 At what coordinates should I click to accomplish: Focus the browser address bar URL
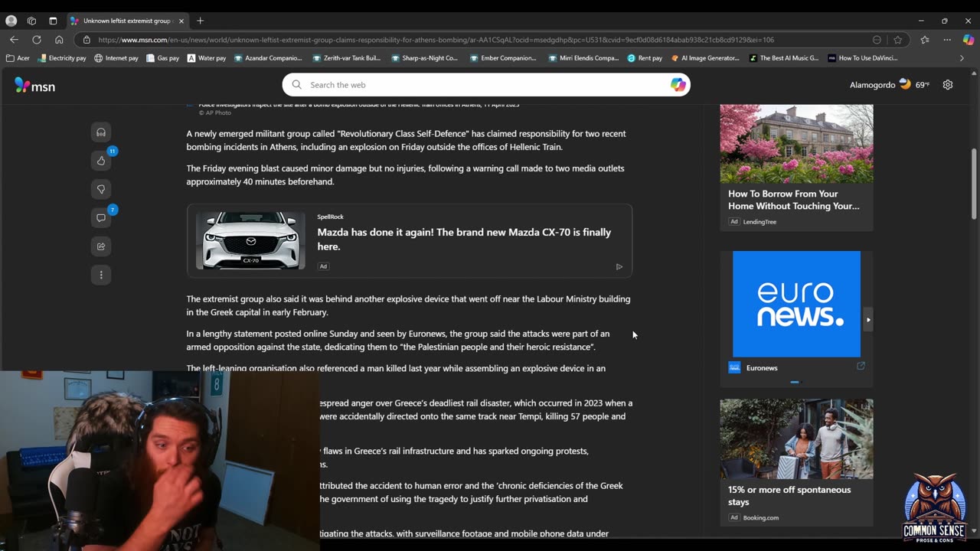click(436, 40)
